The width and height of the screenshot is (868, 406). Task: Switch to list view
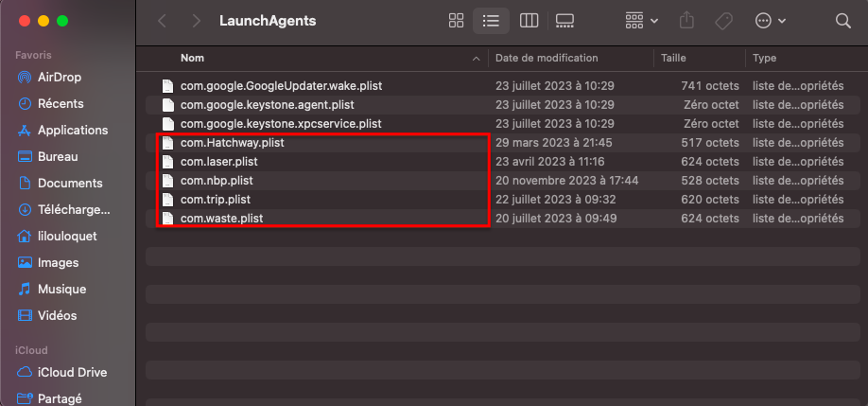tap(491, 20)
